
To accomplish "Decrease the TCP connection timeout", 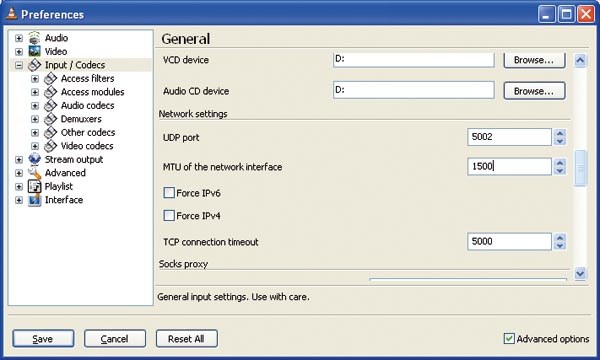I will coord(560,246).
